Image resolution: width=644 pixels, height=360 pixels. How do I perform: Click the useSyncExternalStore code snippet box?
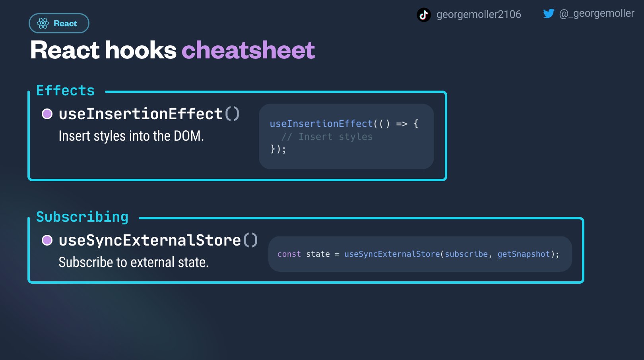420,254
